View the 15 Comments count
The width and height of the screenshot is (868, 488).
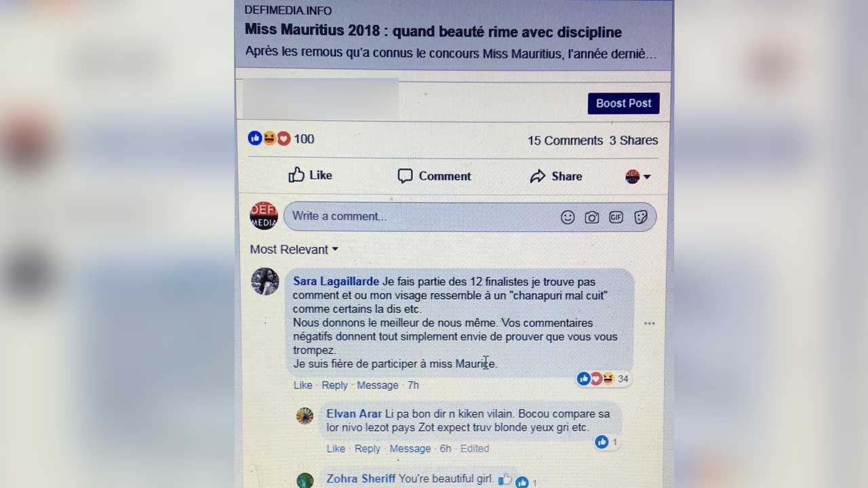tap(565, 140)
